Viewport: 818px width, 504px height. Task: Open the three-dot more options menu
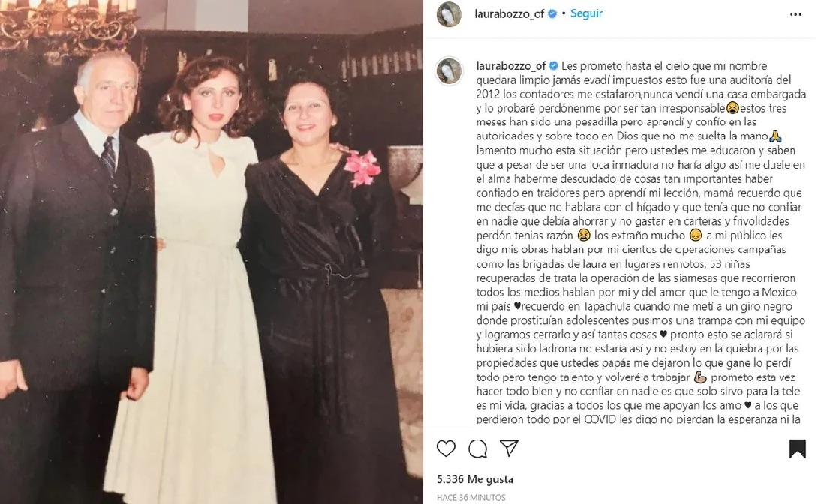click(795, 14)
